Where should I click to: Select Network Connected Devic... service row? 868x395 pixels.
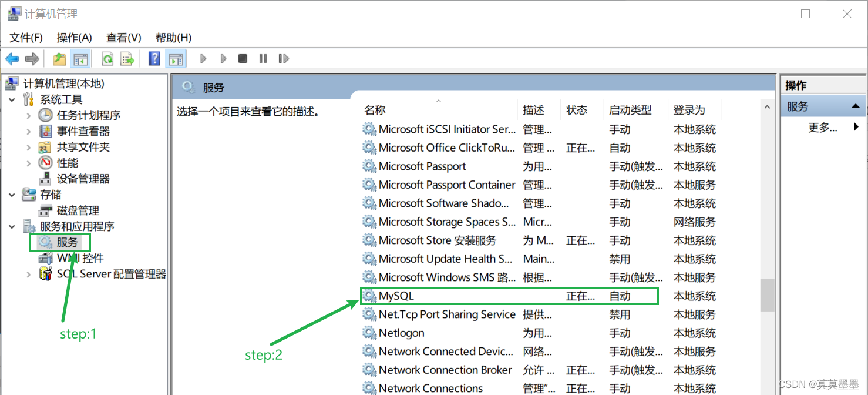point(540,352)
